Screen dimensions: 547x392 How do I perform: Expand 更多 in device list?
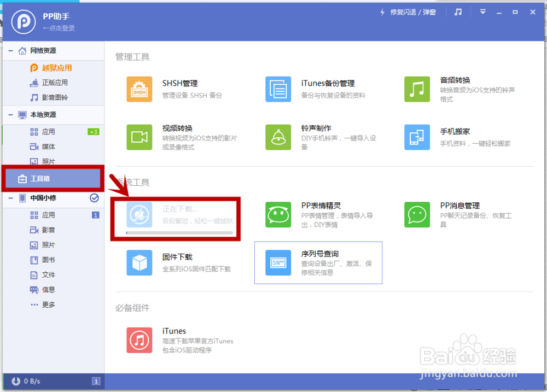coord(49,305)
